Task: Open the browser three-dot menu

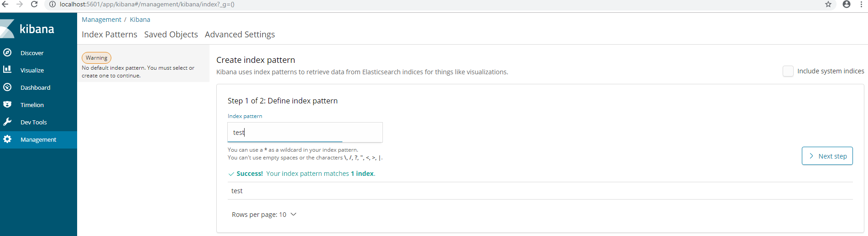Action: (x=861, y=4)
